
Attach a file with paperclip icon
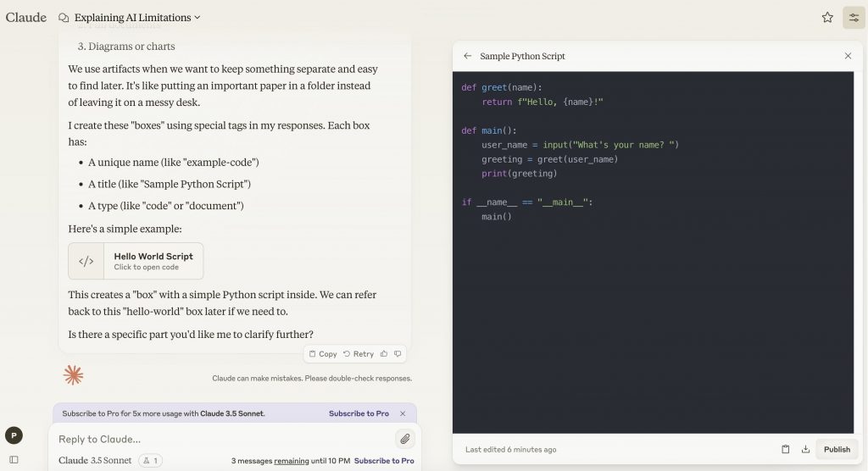(x=405, y=439)
